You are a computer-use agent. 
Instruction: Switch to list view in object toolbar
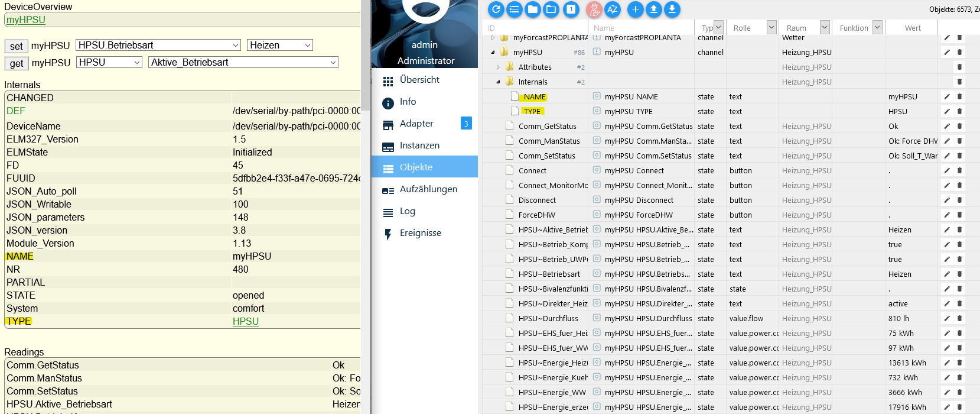(x=515, y=9)
